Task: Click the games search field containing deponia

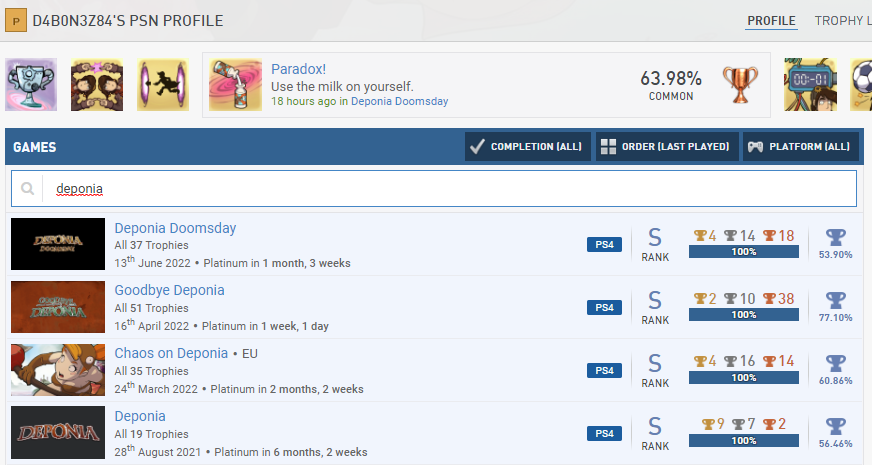Action: coord(434,189)
